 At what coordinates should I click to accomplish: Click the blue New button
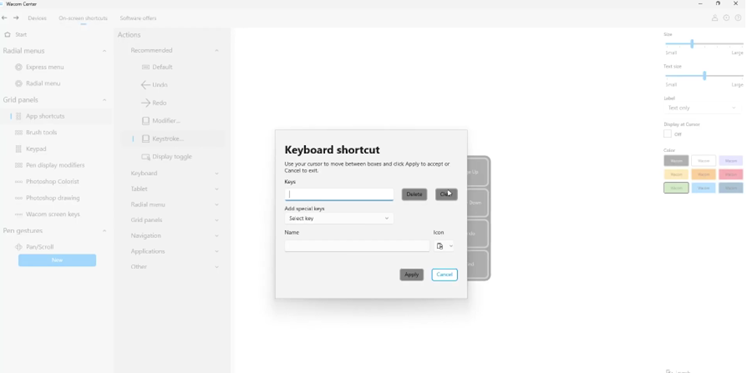(x=57, y=260)
